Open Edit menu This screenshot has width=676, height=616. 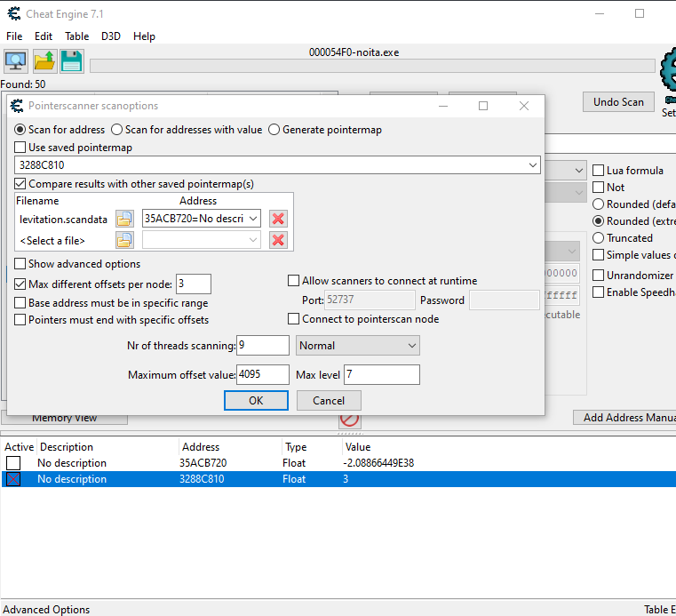[44, 36]
